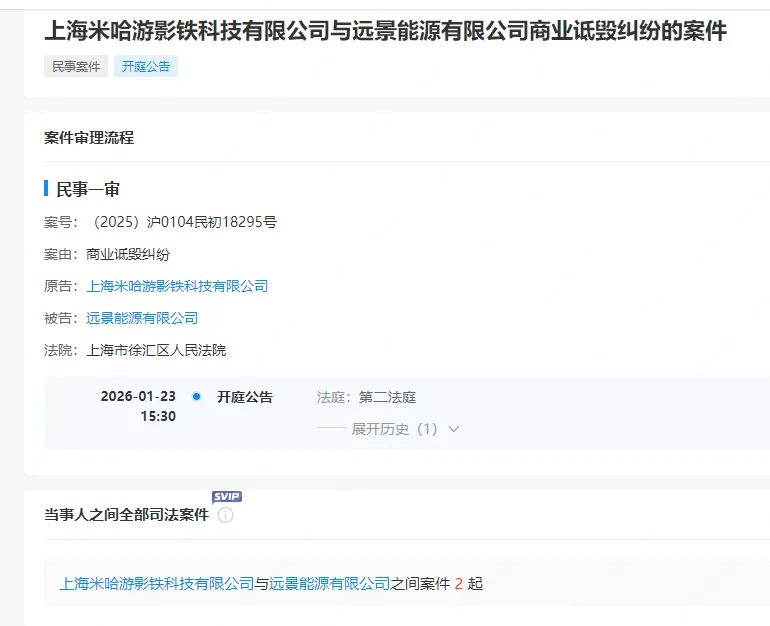
Task: Click the blue timeline dot for 2026-01-23
Action: click(x=196, y=396)
